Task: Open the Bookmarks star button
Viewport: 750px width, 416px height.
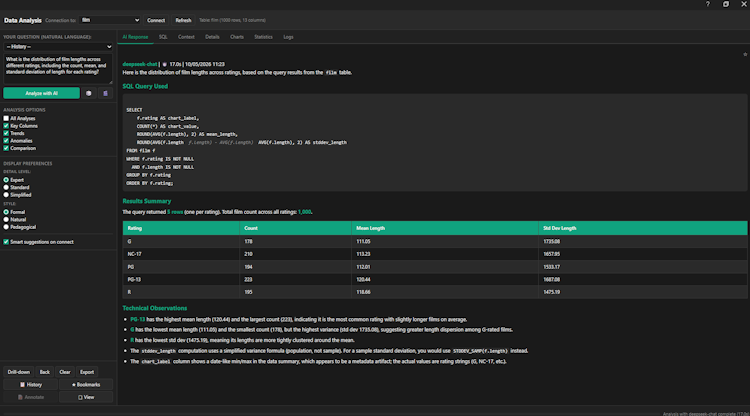Action: point(86,384)
